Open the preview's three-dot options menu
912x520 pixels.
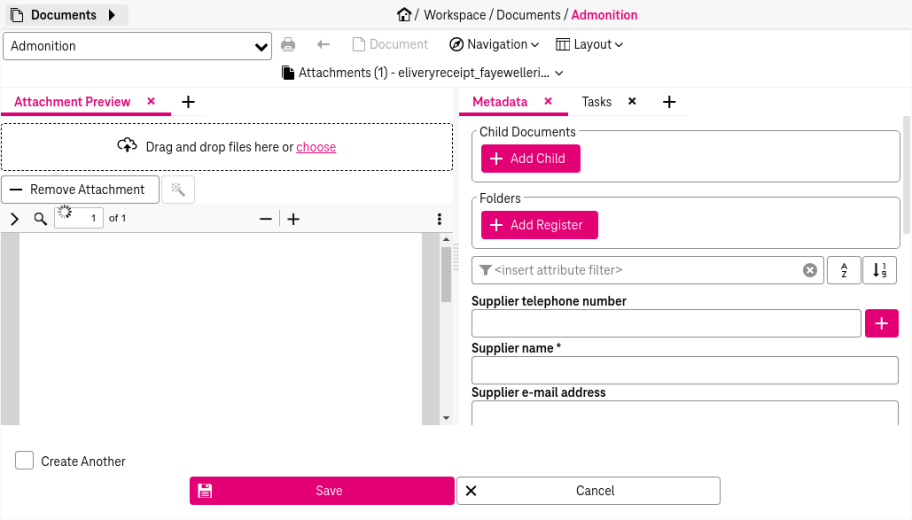click(x=439, y=219)
